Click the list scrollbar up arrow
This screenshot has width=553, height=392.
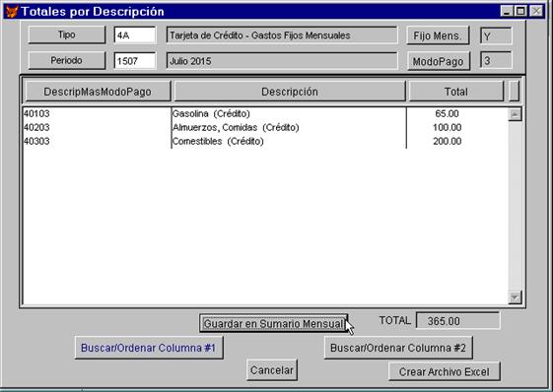pos(515,114)
